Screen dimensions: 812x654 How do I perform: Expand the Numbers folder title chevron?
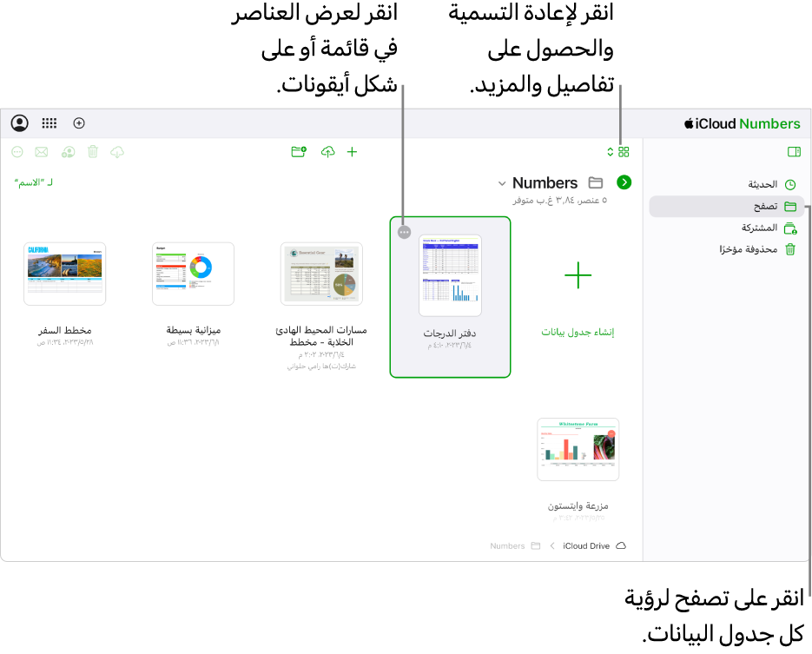point(501,183)
